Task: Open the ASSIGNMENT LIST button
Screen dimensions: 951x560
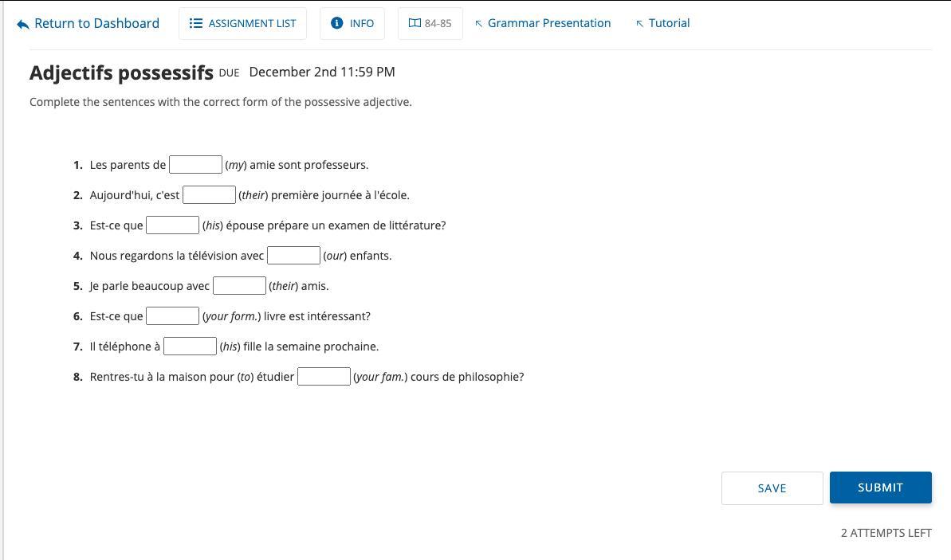Action: tap(242, 24)
